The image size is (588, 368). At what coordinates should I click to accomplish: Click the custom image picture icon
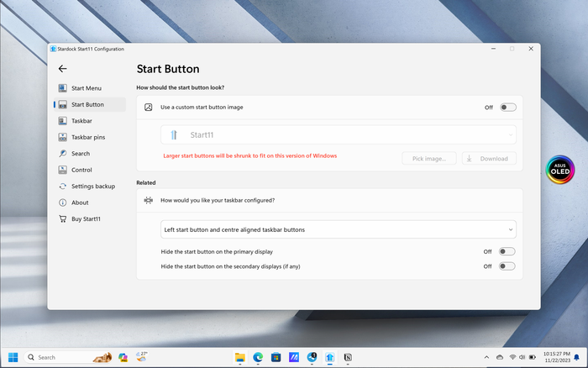149,108
